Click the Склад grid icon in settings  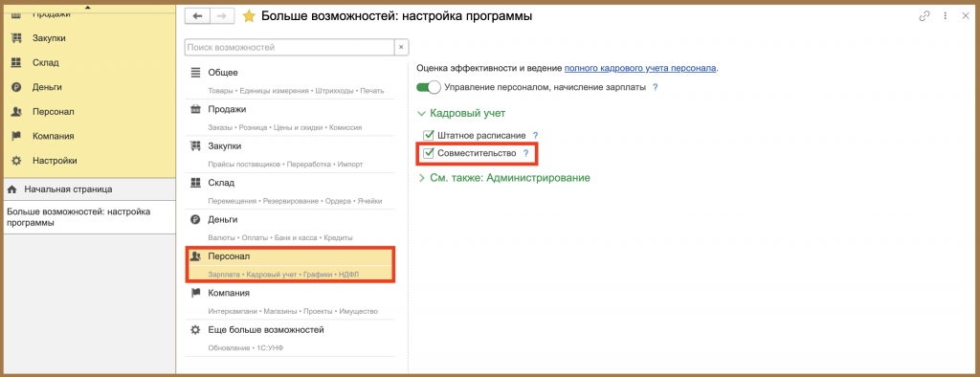[x=195, y=183]
